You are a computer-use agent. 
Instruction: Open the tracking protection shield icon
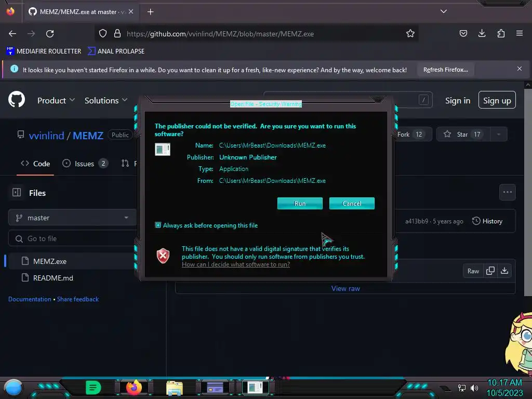[103, 33]
